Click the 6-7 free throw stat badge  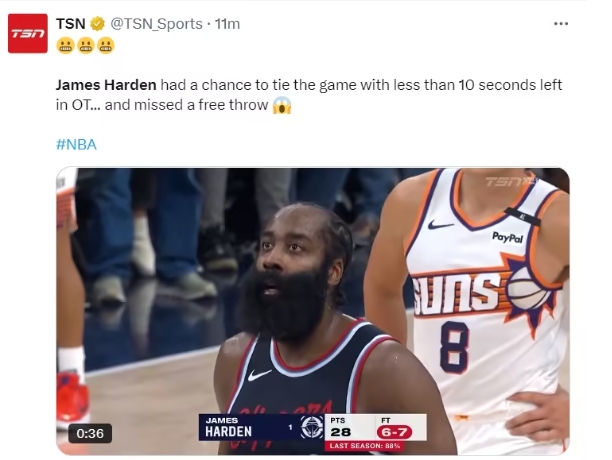(x=394, y=432)
